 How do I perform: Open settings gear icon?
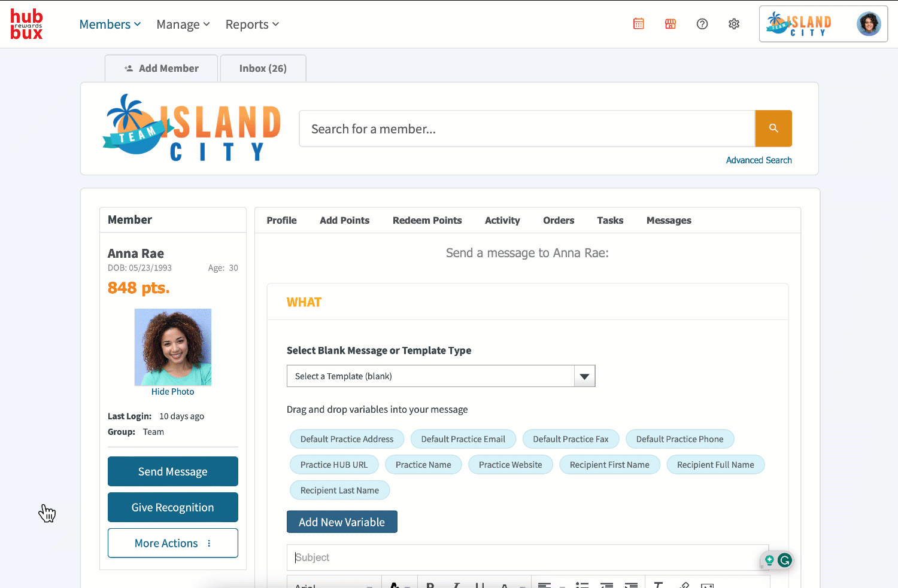click(734, 24)
